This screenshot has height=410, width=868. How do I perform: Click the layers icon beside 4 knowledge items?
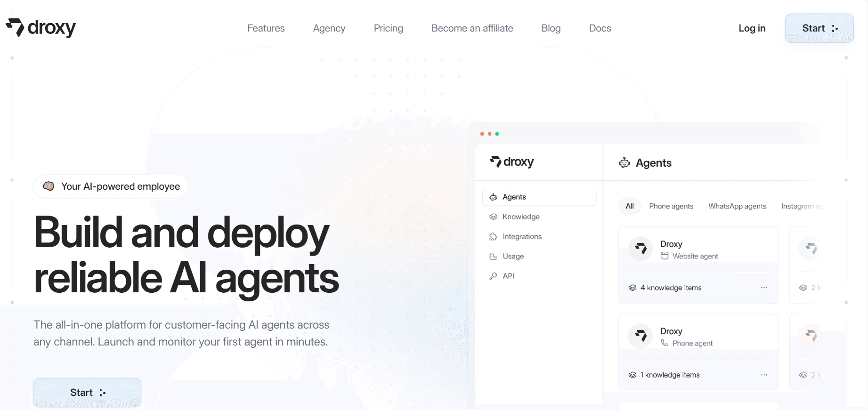point(633,288)
